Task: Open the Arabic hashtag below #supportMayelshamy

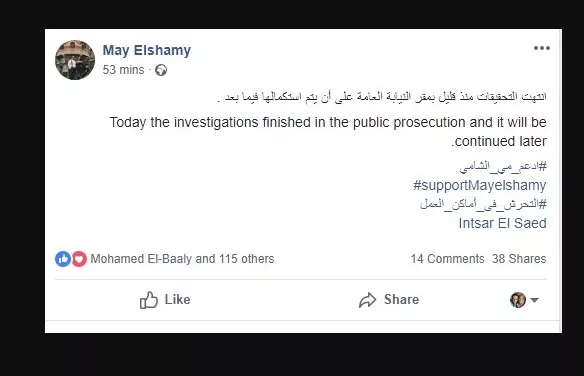Action: coord(483,204)
